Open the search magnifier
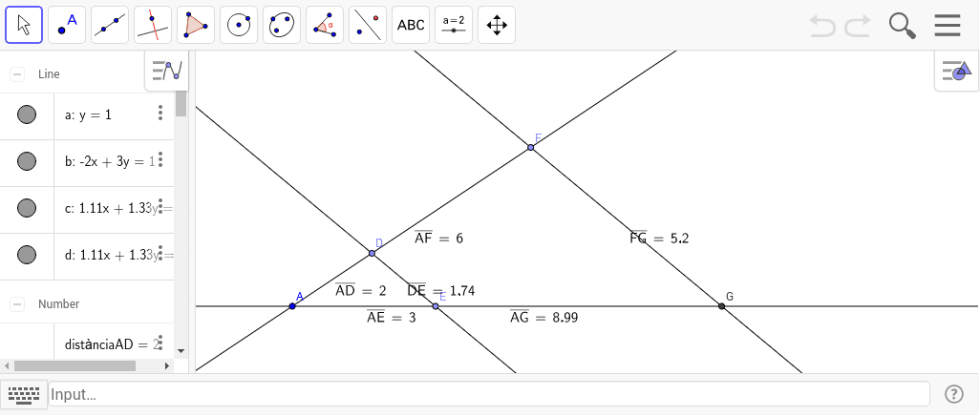 click(x=902, y=26)
